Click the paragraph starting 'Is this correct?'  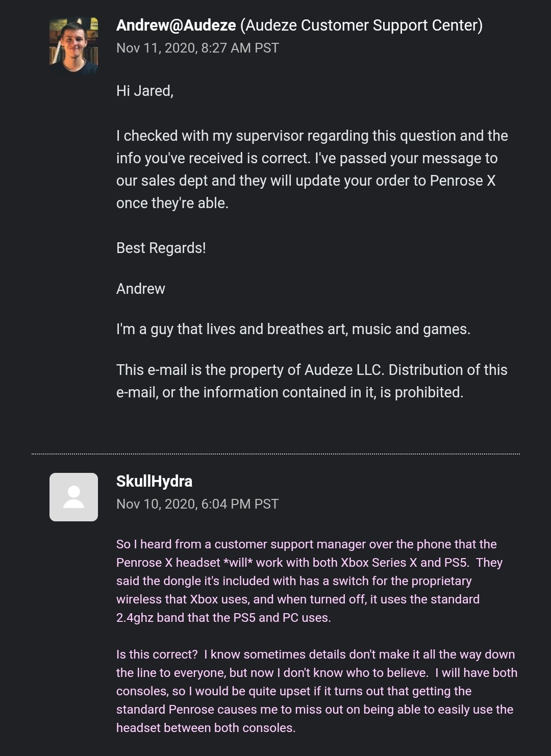317,691
